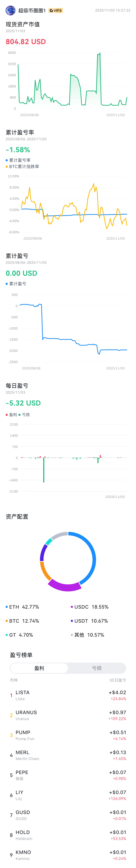Click the USDC purple legend dot
Screen dimensions: 136x868
72,607
